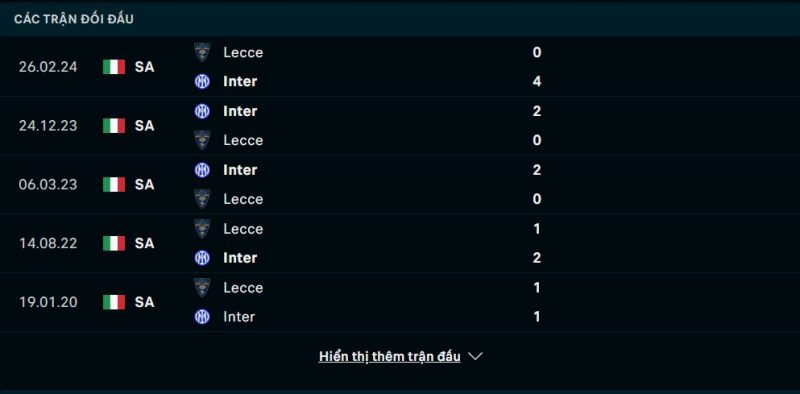Click Inter logo in 19.01.20 match

tap(202, 316)
